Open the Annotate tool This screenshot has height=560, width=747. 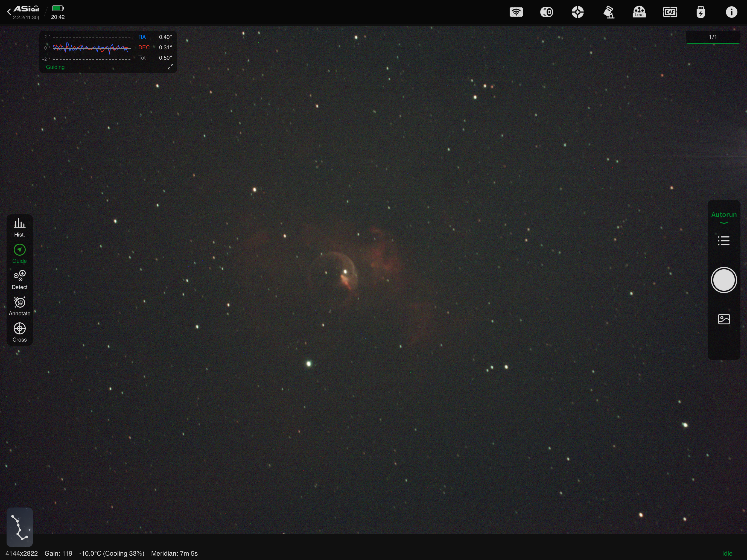(x=20, y=306)
